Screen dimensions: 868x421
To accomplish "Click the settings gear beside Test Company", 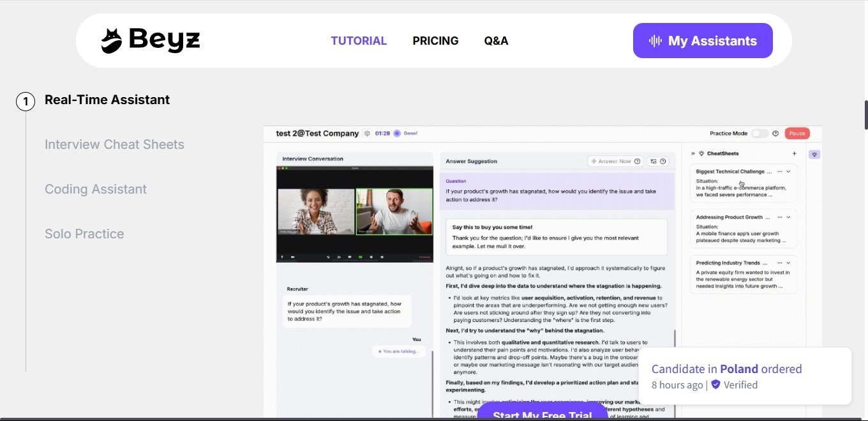I will (367, 134).
